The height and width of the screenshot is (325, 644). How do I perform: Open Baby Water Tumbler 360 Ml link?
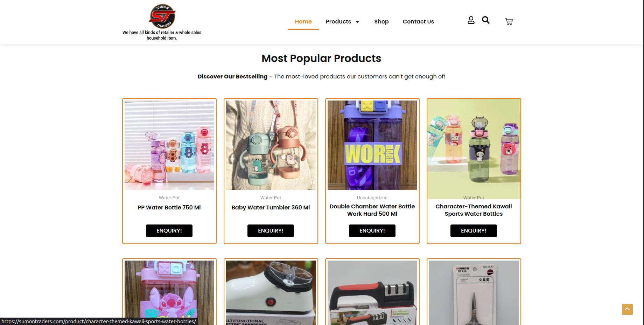click(271, 207)
